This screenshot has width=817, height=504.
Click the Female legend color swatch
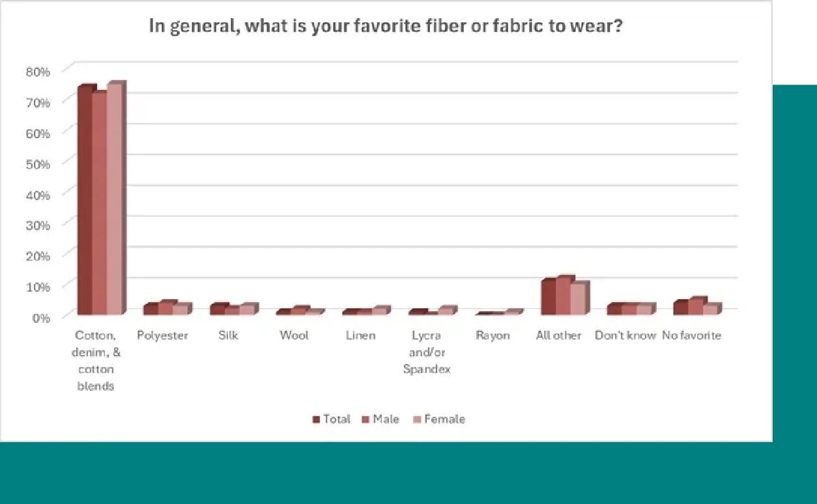tap(417, 419)
